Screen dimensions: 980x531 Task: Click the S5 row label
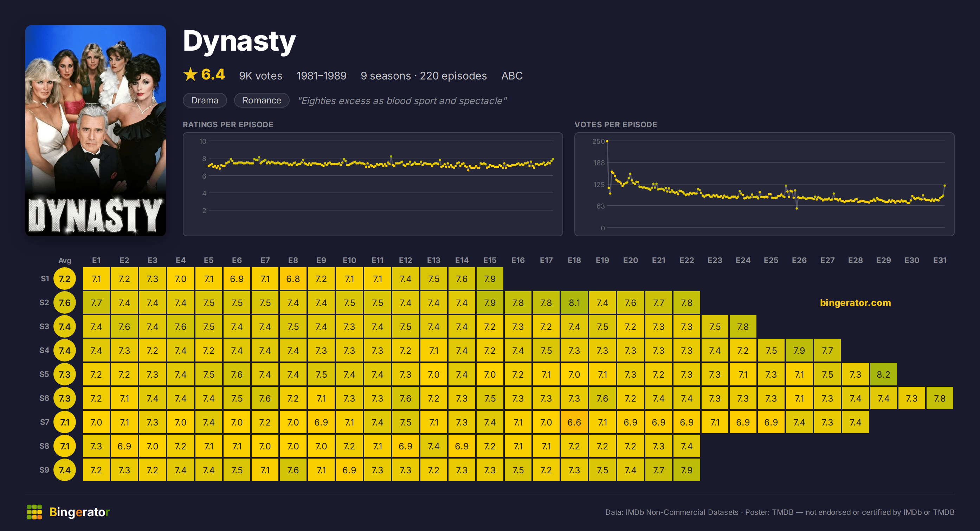click(44, 374)
